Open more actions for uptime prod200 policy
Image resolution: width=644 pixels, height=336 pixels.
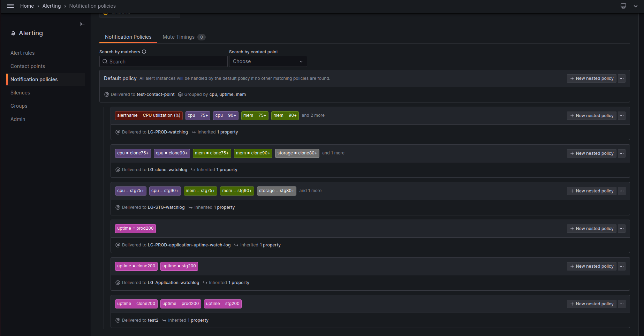[x=622, y=229]
